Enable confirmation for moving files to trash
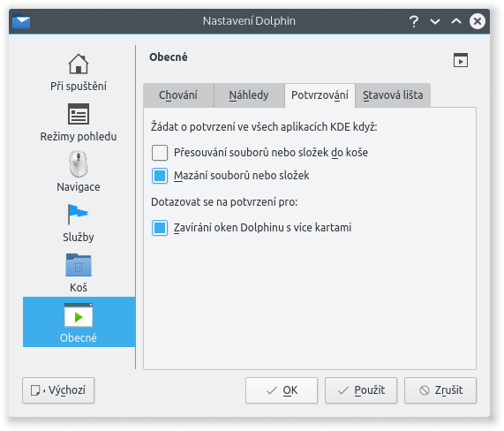 tap(160, 153)
